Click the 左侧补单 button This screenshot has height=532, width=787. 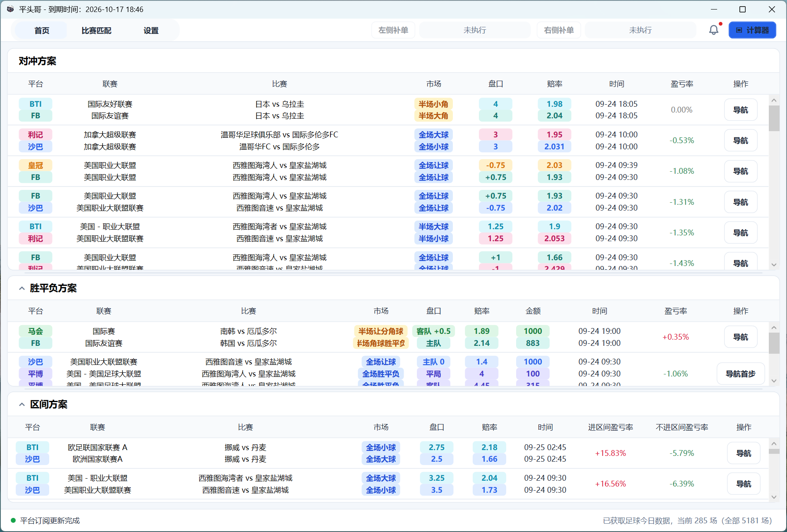point(393,30)
